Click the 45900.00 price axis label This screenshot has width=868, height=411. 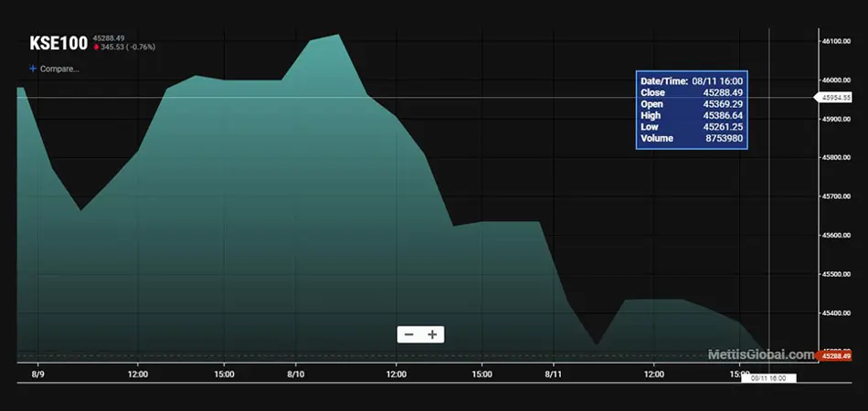836,119
